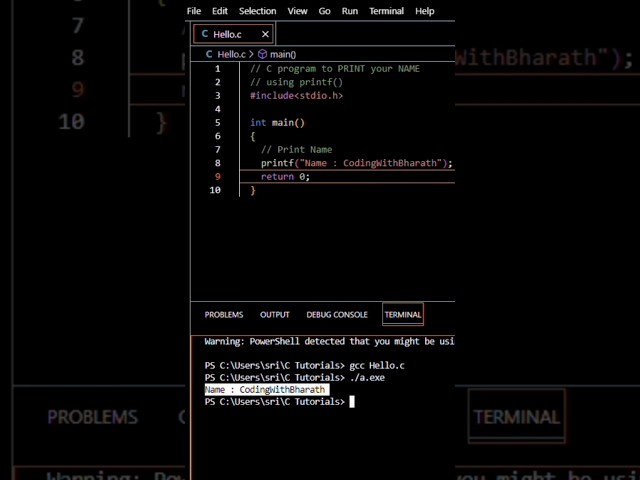640x480 pixels.
Task: Switch to the TERMINAL panel tab
Action: click(x=403, y=315)
